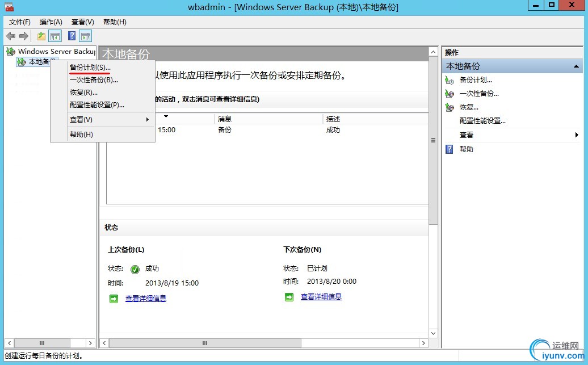Click center pane horizontal scrollbar right arrow

[x=423, y=343]
